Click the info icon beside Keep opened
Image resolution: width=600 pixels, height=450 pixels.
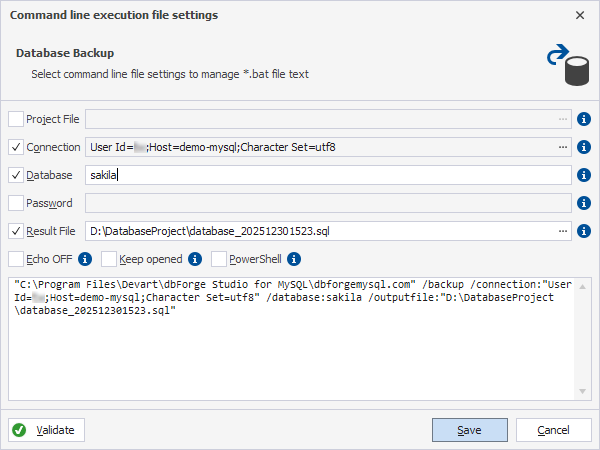point(195,259)
